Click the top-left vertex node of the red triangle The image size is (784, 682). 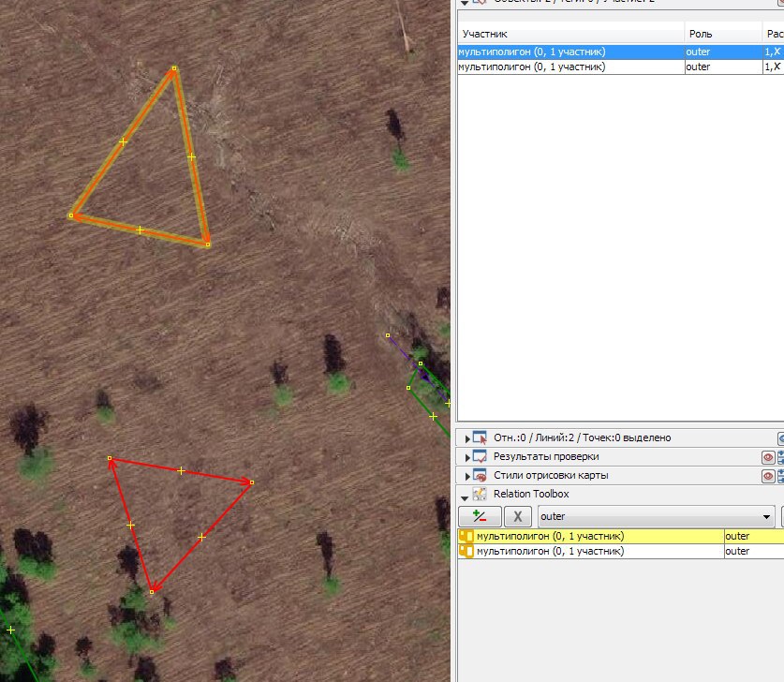(110, 458)
